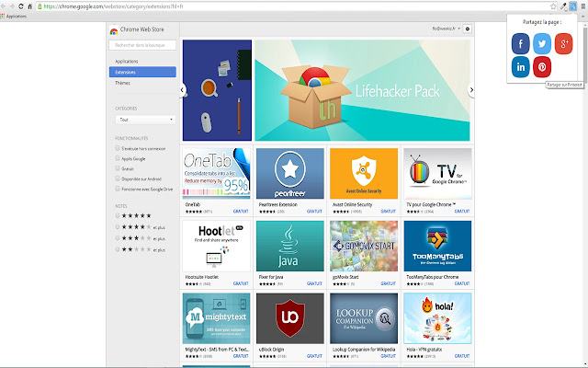Open the OneTab extension tile
Screen dimensions: 588x368
[x=217, y=181]
